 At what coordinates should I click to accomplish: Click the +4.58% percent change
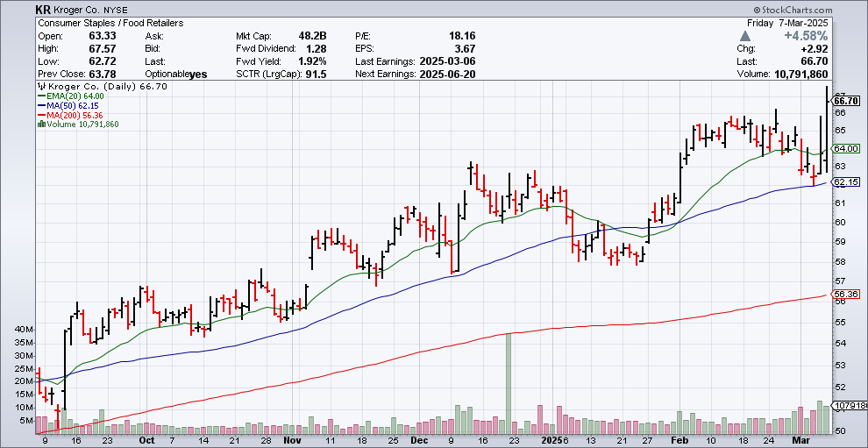point(806,36)
